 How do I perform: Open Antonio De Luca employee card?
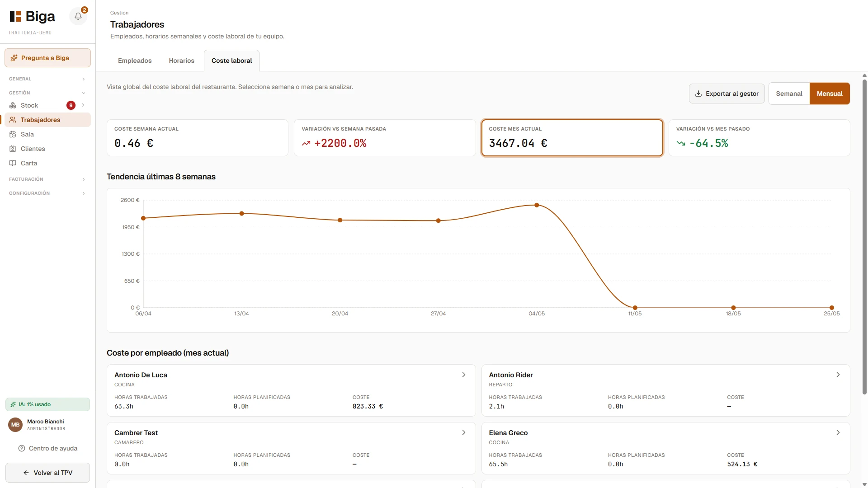(291, 390)
